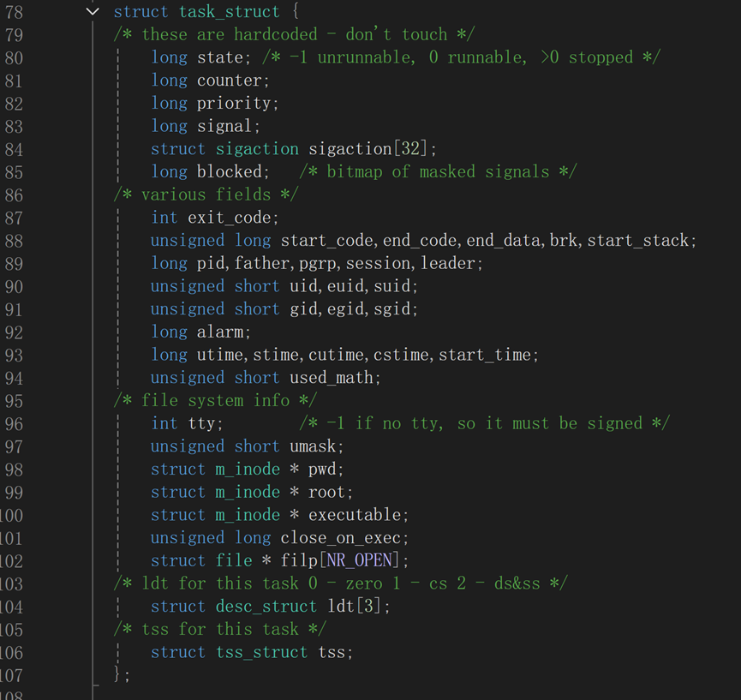Collapse the task_struct code fold chevron
Image resolution: width=741 pixels, height=700 pixels.
pyautogui.click(x=93, y=11)
